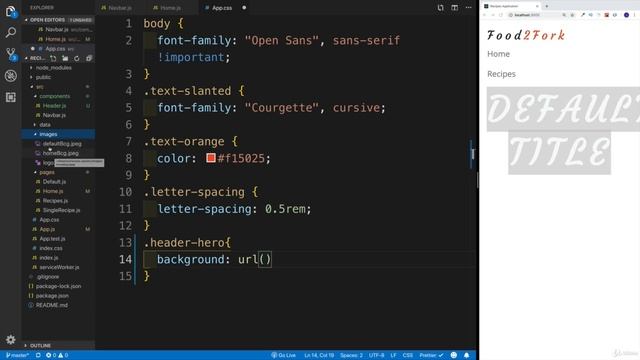This screenshot has width=640, height=360.
Task: Open package.json file
Action: click(x=52, y=296)
